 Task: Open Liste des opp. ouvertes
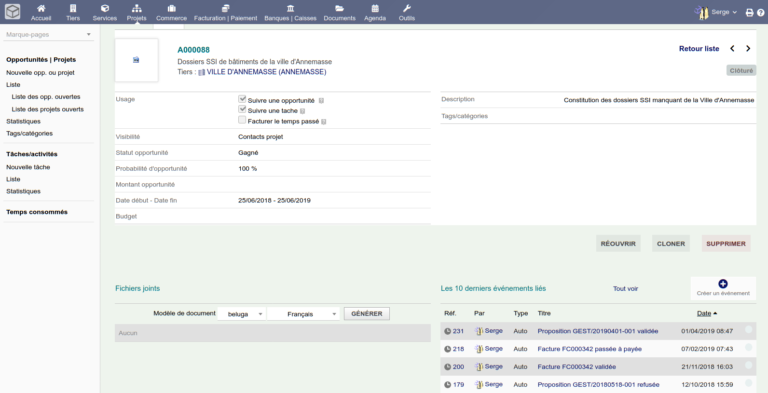46,97
